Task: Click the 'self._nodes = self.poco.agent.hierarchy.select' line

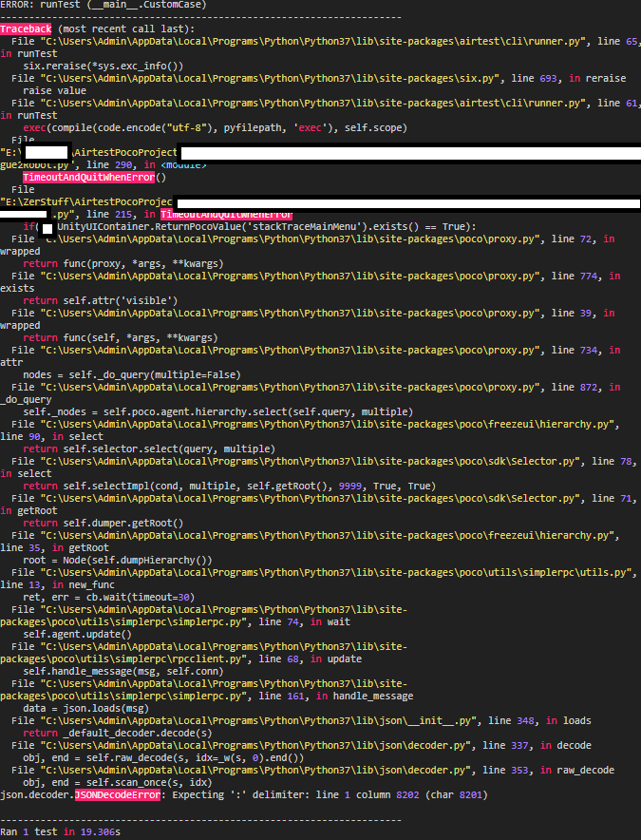Action: tap(218, 411)
